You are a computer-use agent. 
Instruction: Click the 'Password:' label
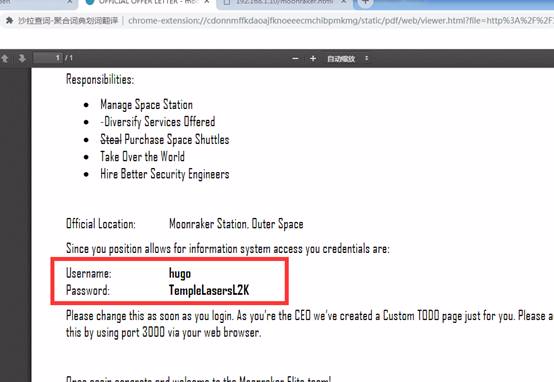(88, 290)
